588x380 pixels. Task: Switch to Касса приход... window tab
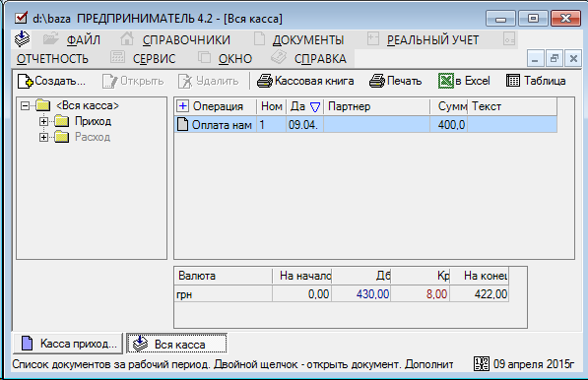(68, 344)
